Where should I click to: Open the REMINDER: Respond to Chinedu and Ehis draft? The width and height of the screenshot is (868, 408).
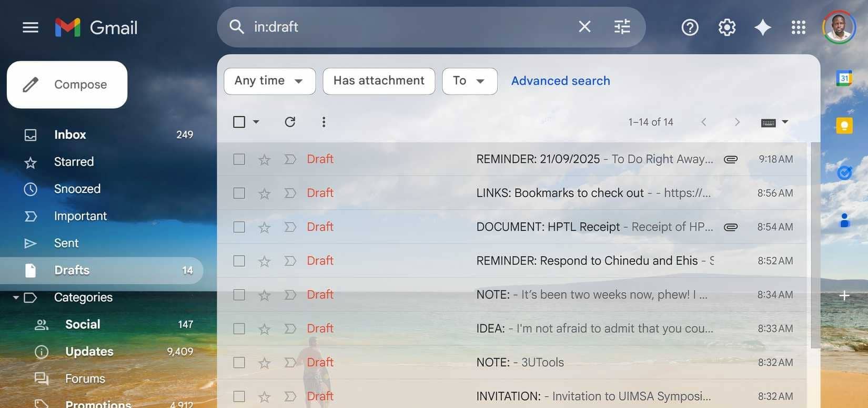click(x=512, y=261)
